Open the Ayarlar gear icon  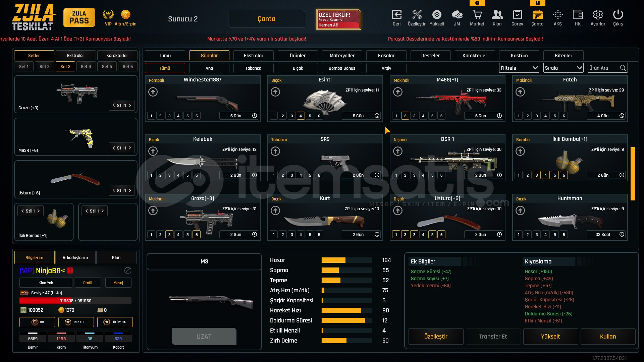pyautogui.click(x=598, y=15)
